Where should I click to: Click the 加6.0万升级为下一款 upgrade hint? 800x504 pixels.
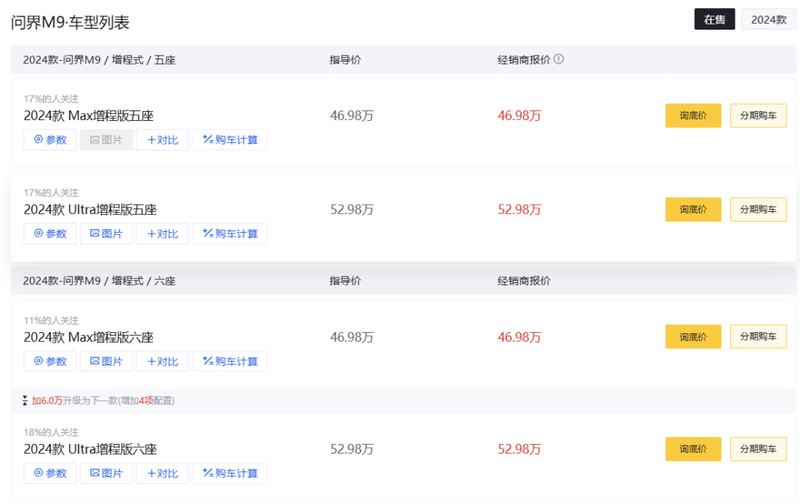[x=102, y=401]
